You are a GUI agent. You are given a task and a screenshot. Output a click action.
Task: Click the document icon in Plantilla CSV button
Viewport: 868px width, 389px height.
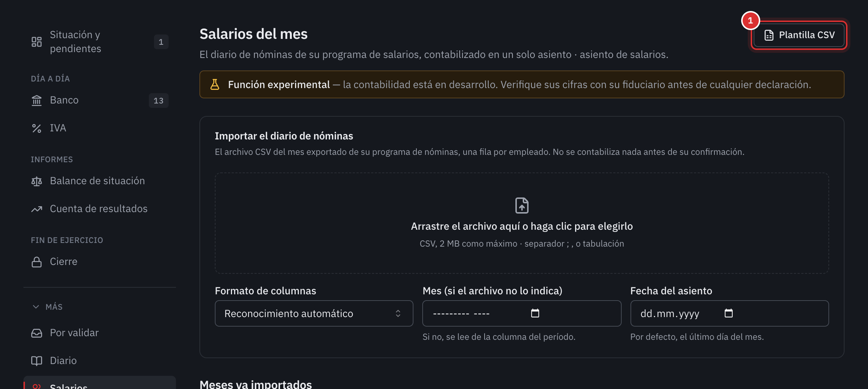pyautogui.click(x=769, y=35)
